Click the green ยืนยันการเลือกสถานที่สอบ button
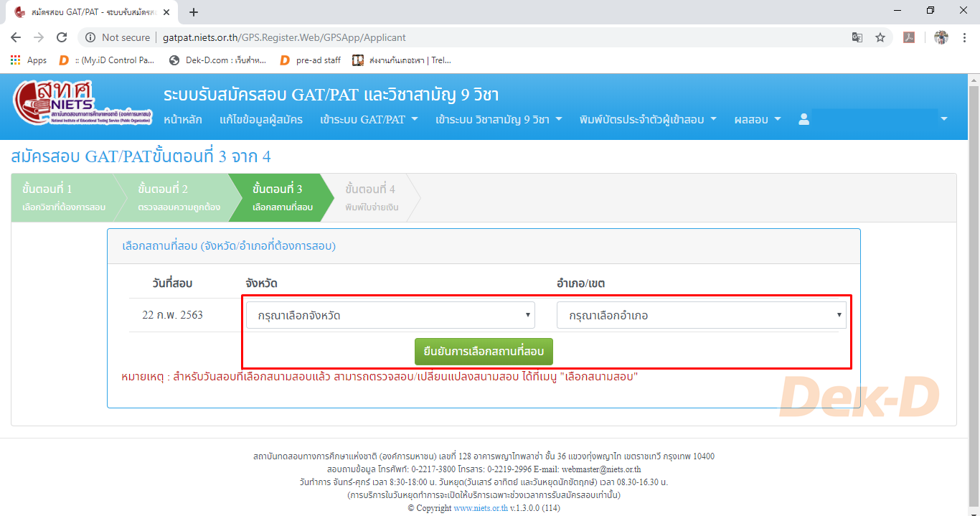Viewport: 980px width, 516px height. (484, 352)
